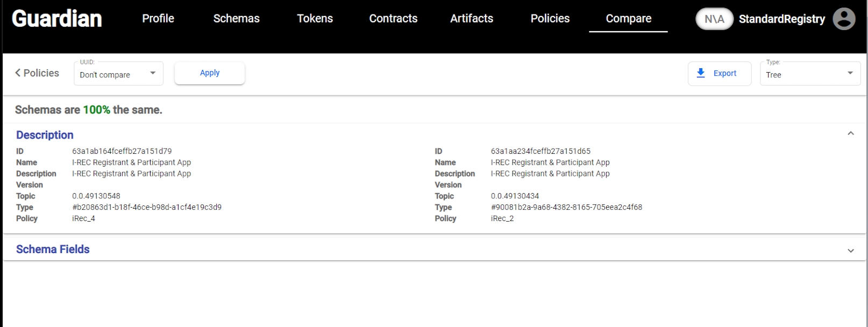The height and width of the screenshot is (327, 868).
Task: Open the Type Tree dropdown
Action: [809, 74]
